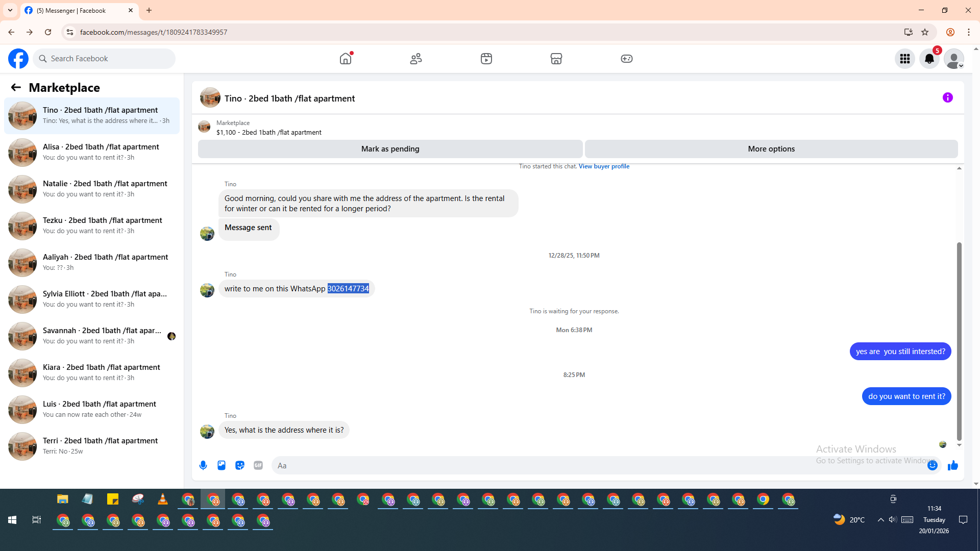Screen dimensions: 980x551
Task: Open the Video (Reels) icon
Action: click(486, 59)
